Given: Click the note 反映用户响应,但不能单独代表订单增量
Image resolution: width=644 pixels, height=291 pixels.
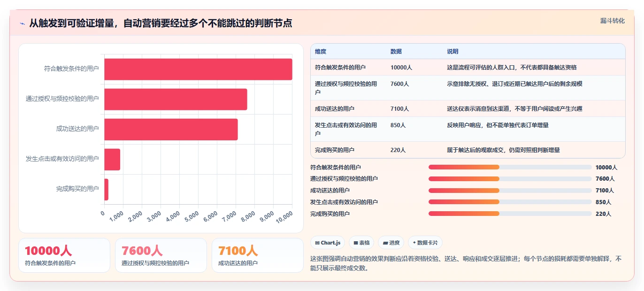Looking at the screenshot, I should (498, 125).
